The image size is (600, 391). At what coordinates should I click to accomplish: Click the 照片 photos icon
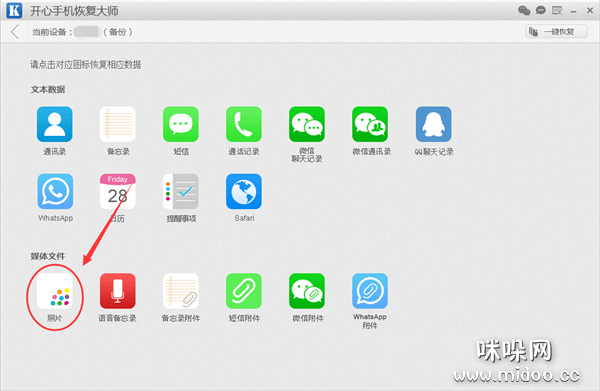click(x=55, y=291)
